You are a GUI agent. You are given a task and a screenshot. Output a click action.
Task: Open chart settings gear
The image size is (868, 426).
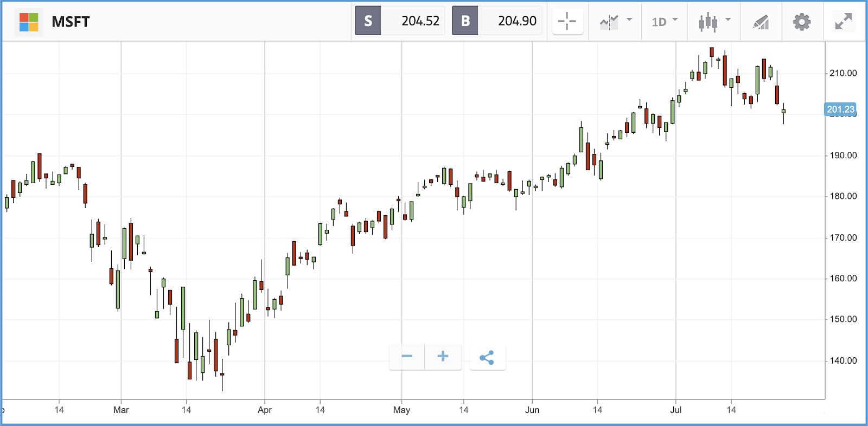(x=801, y=22)
